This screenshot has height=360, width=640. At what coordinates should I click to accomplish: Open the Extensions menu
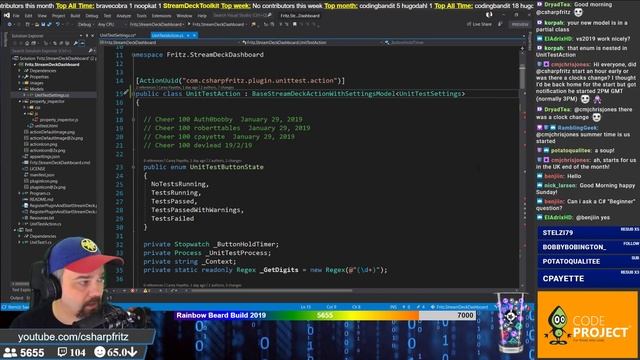tap(161, 16)
